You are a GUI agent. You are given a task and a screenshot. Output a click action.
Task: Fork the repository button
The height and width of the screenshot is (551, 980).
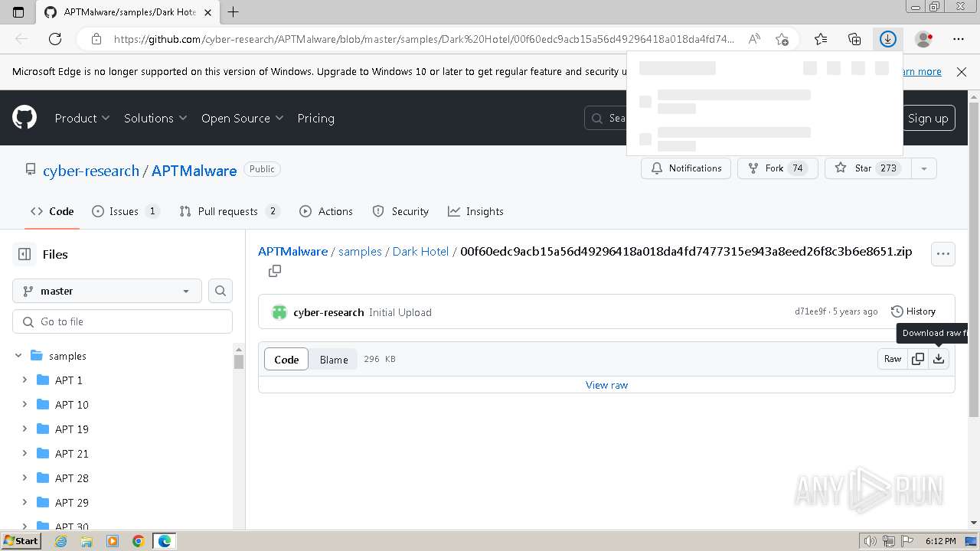[x=778, y=168]
